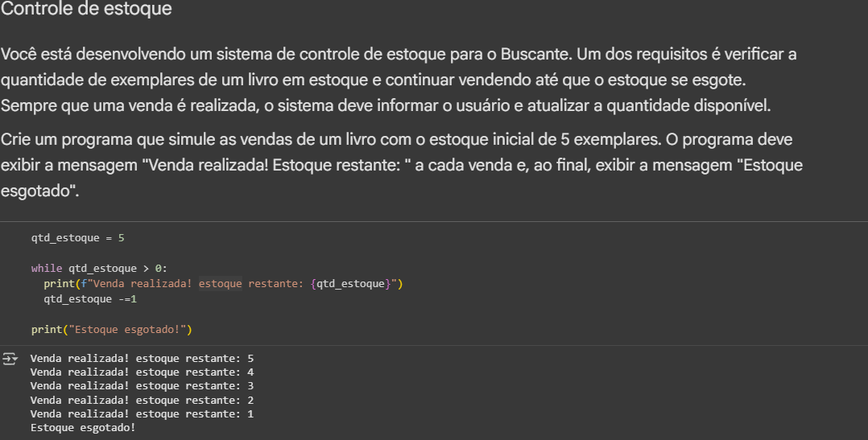Screen dimensions: 868x440
Task: Click the number 5 in the assignment
Action: [x=121, y=238]
